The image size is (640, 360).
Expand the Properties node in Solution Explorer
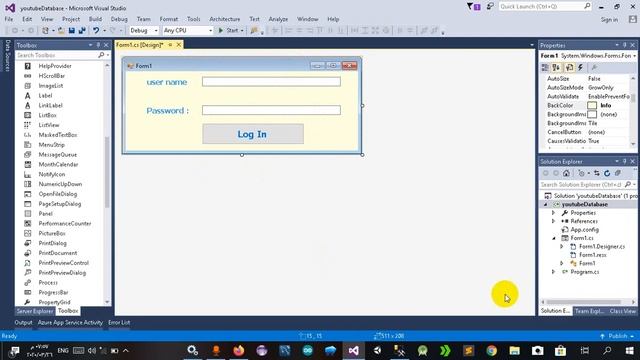[x=553, y=213]
